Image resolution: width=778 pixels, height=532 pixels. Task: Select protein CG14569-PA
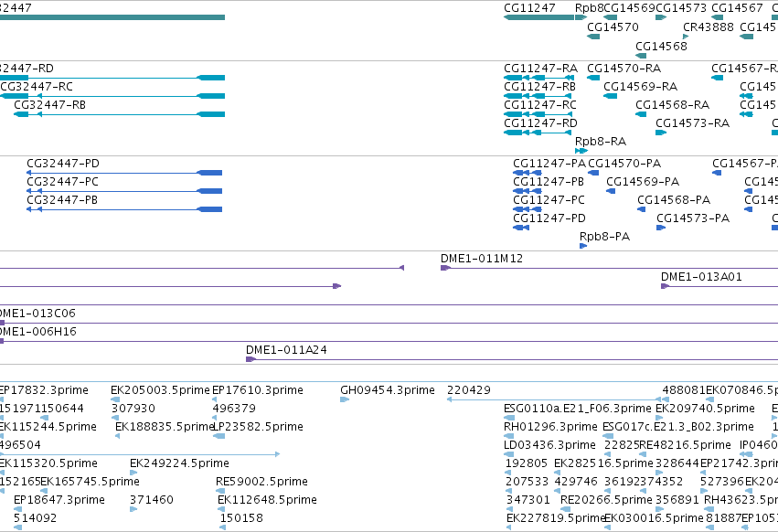[643, 182]
